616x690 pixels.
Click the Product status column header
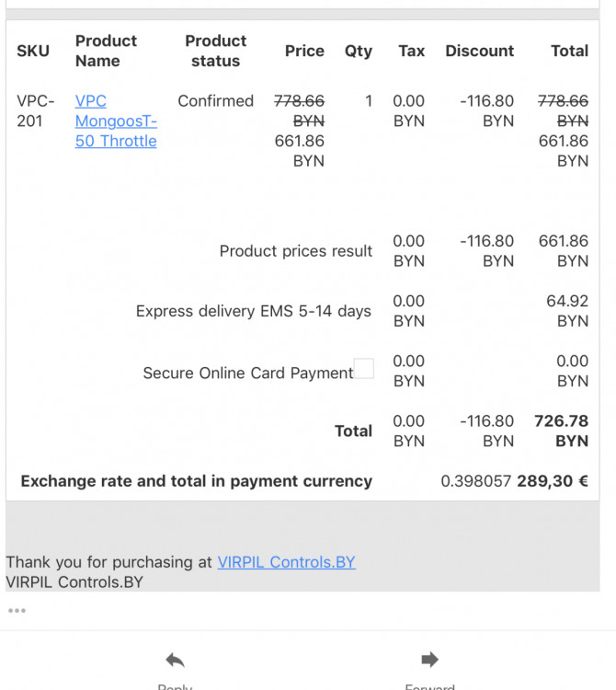coord(215,51)
